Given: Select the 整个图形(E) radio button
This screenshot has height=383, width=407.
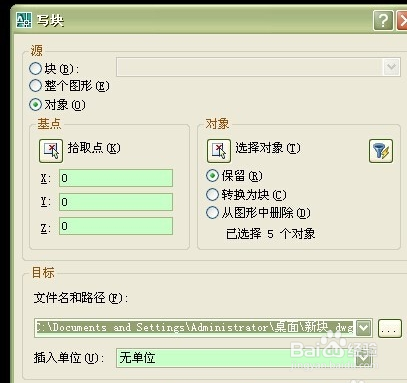Looking at the screenshot, I should point(35,86).
